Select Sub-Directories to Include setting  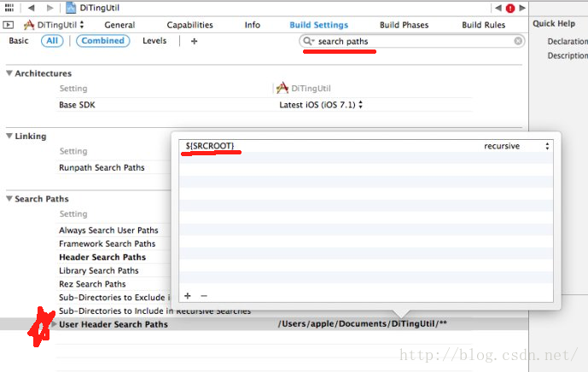click(154, 311)
